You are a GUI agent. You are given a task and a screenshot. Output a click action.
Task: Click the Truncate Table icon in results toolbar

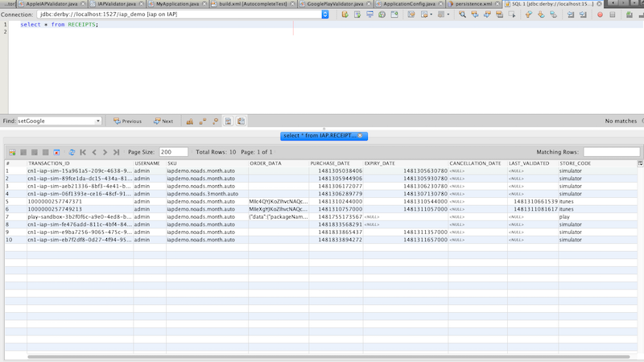coord(57,152)
